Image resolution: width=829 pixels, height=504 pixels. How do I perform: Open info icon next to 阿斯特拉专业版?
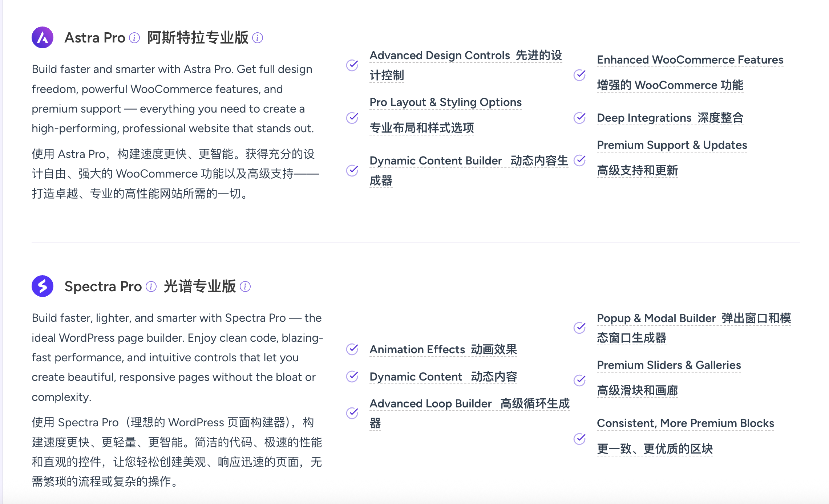258,38
